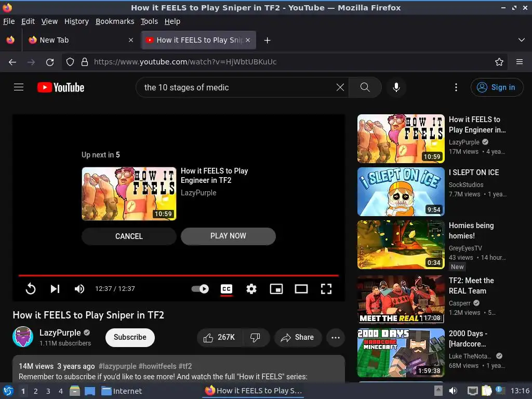Skip to the next video
The image size is (532, 399).
[55, 289]
